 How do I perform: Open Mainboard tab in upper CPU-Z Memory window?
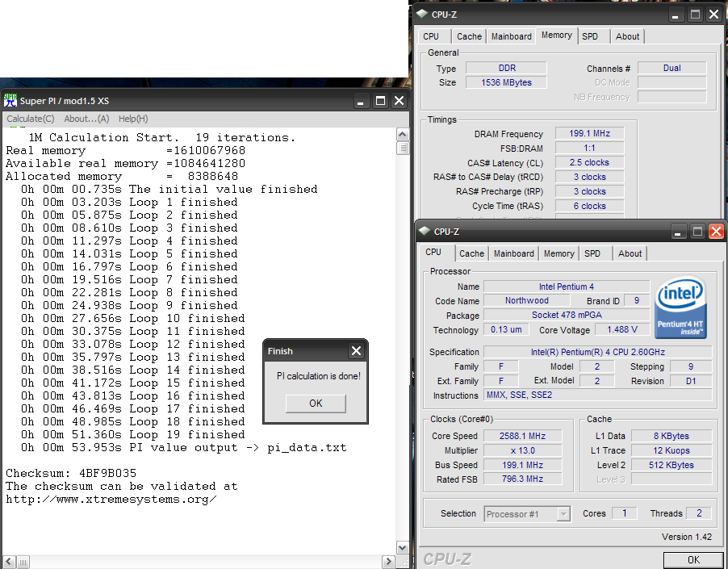pyautogui.click(x=511, y=36)
